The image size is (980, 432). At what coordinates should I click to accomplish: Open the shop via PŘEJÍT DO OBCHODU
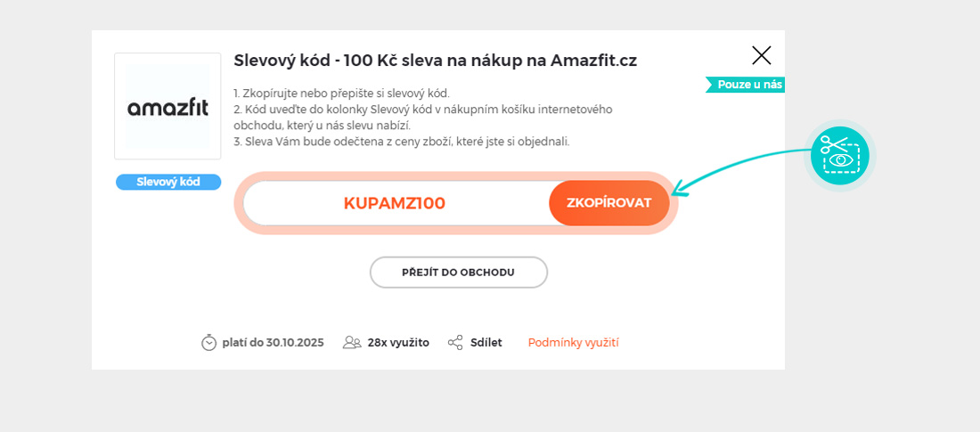458,272
